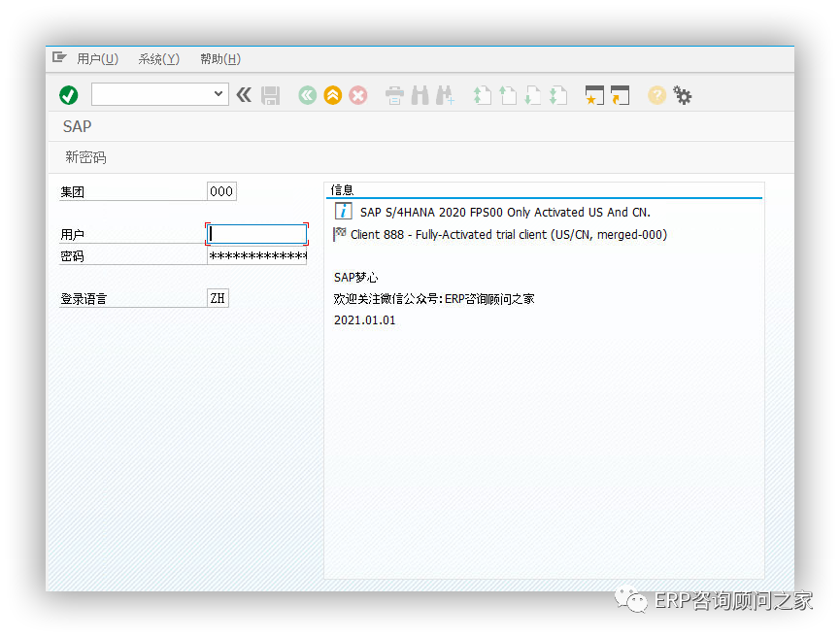Screen dimensions: 840x637
Task: Open the window menu icon at top-left
Action: coord(59,57)
